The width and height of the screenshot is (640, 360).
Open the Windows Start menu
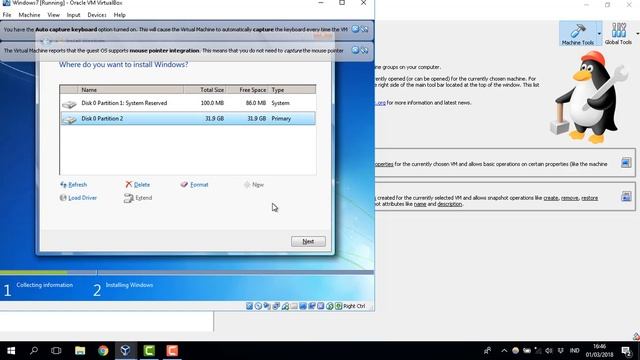click(x=11, y=351)
